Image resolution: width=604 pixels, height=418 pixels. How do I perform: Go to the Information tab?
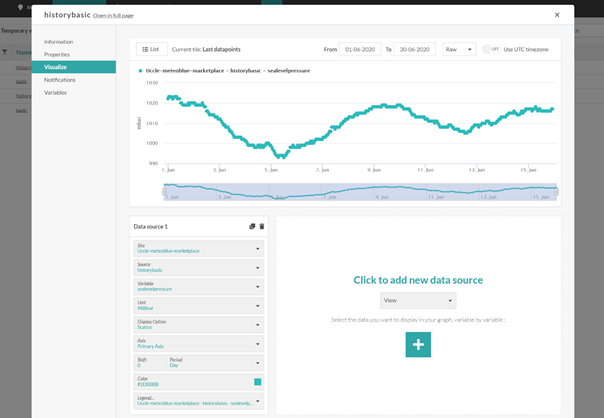59,42
